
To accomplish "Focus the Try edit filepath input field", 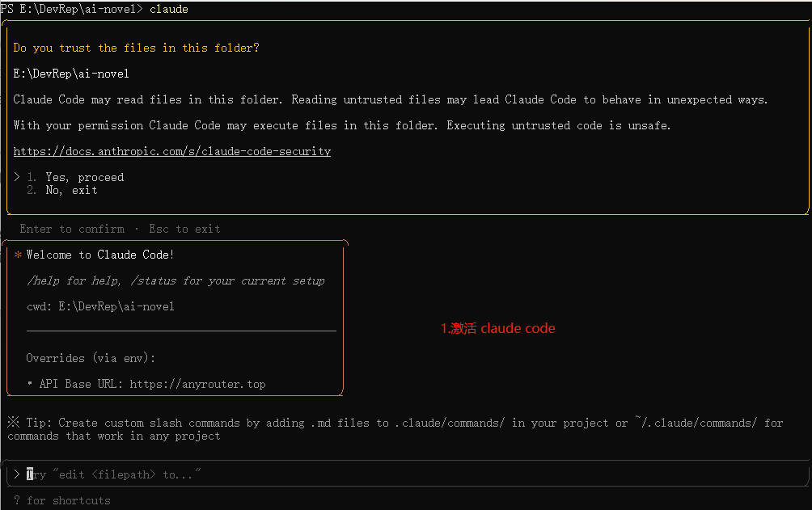I will [407, 474].
